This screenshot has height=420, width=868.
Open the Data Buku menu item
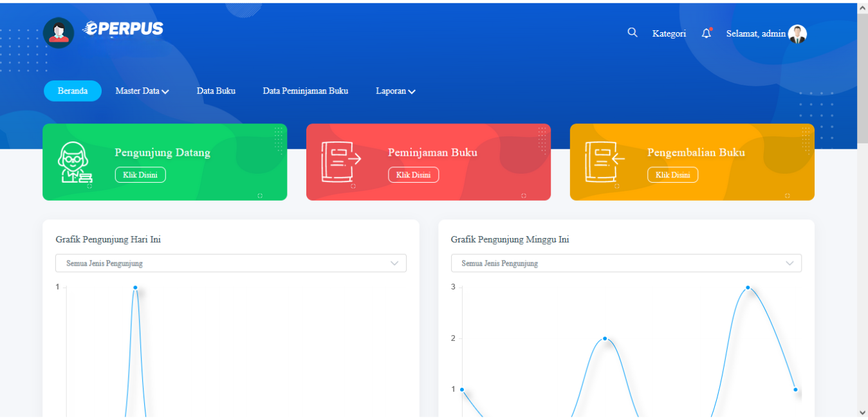216,91
